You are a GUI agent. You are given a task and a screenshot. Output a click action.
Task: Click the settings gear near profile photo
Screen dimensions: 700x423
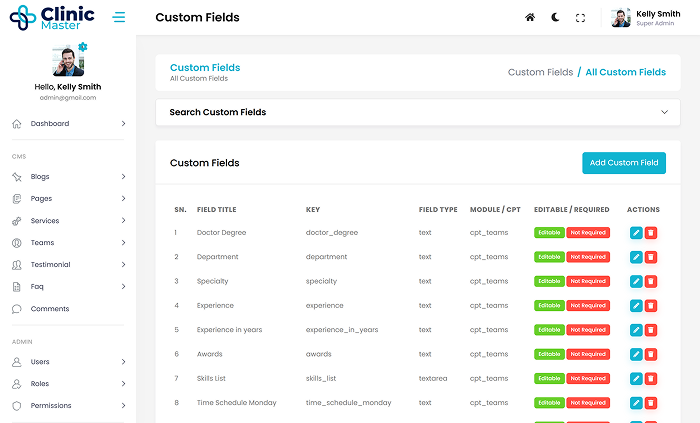83,47
